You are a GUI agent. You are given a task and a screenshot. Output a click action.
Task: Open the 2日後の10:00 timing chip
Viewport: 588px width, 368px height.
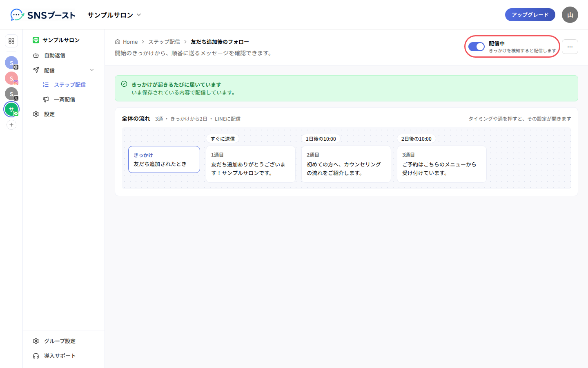tap(416, 139)
